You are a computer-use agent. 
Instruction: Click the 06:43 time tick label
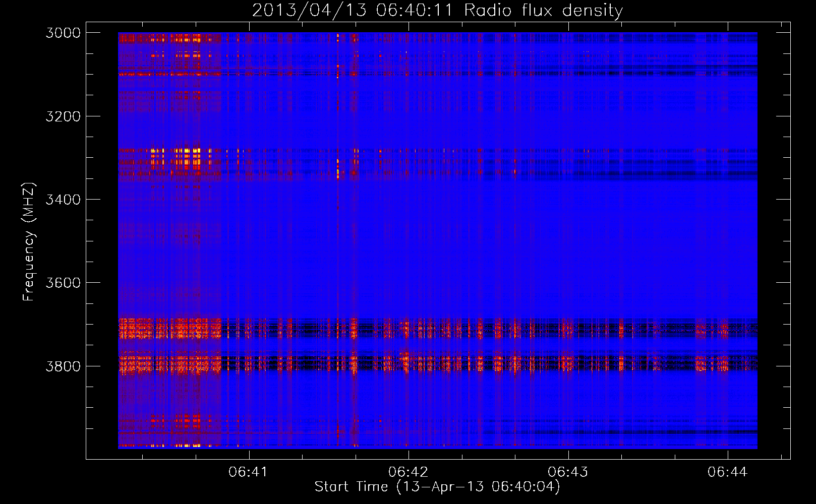568,472
